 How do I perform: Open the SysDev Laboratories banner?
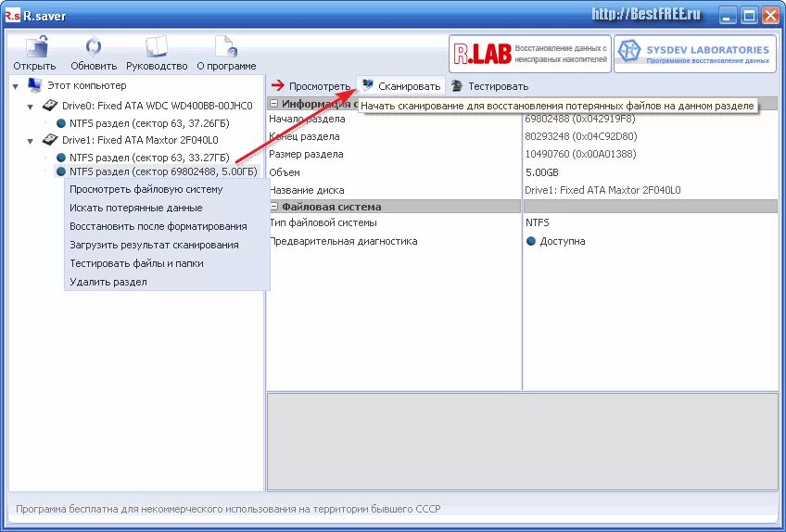point(695,54)
